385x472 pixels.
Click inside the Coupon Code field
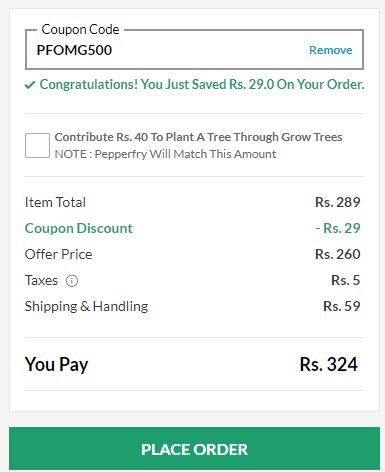tap(194, 50)
